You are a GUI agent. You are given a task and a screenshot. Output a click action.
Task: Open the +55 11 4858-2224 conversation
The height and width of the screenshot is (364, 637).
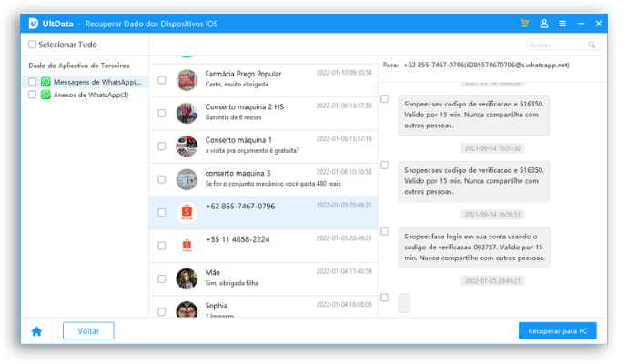point(263,246)
